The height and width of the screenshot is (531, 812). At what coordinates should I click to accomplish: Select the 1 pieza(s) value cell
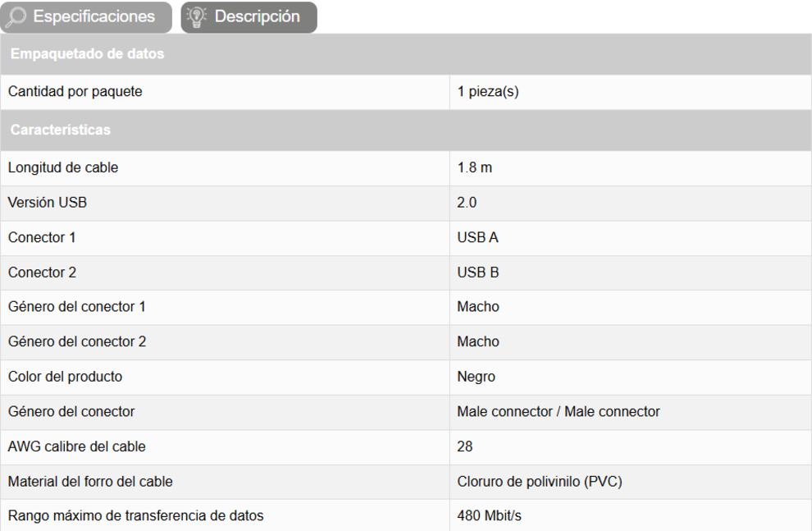tap(488, 92)
